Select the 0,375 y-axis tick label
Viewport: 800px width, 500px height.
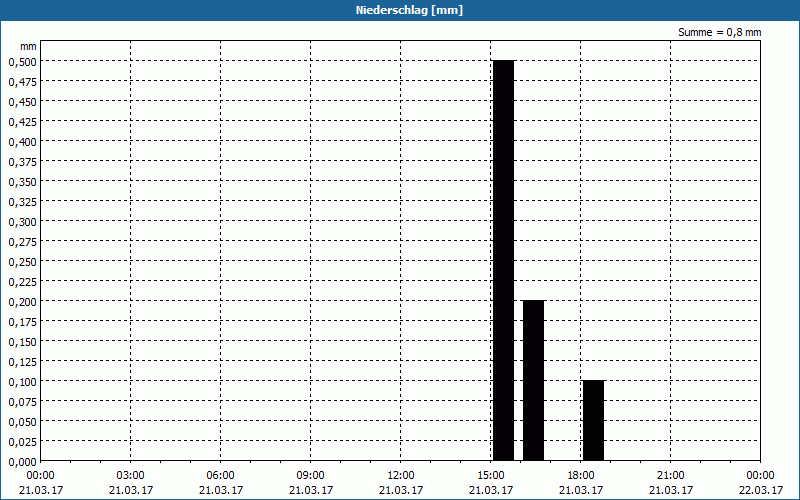[22, 161]
